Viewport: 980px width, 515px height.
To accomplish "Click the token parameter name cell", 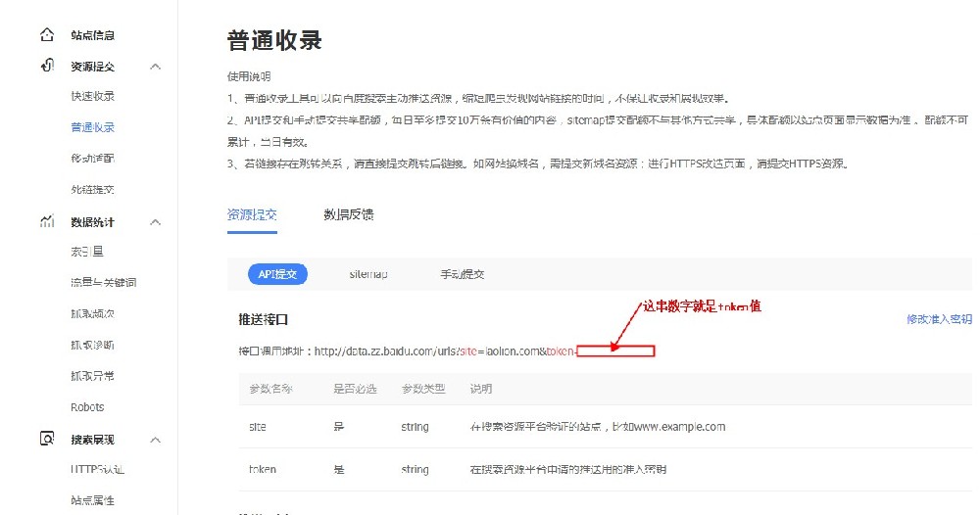I will click(x=263, y=469).
